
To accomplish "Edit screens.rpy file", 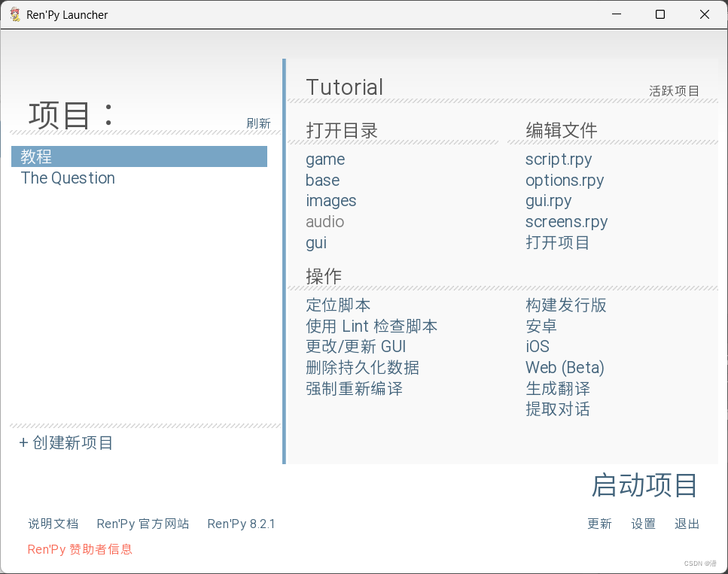I will point(566,222).
